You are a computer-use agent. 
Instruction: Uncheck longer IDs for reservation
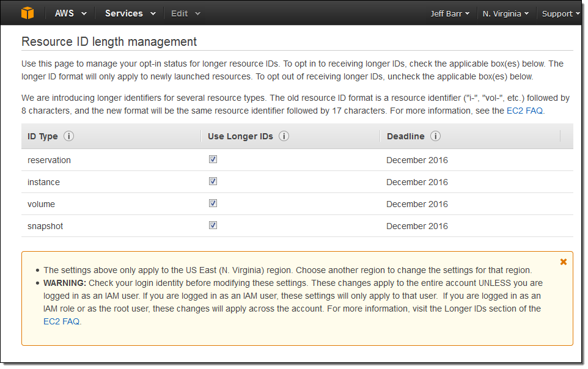click(213, 159)
